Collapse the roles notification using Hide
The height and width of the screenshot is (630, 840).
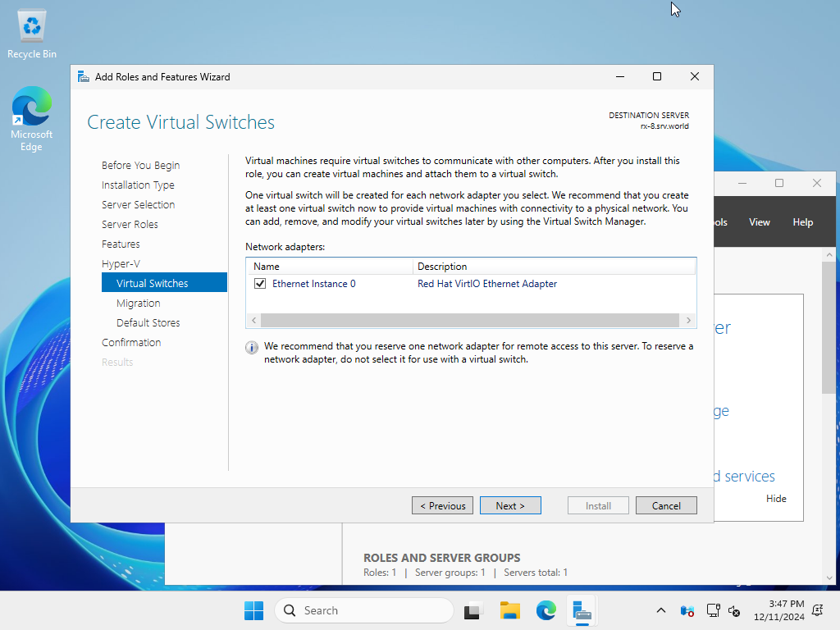(775, 498)
